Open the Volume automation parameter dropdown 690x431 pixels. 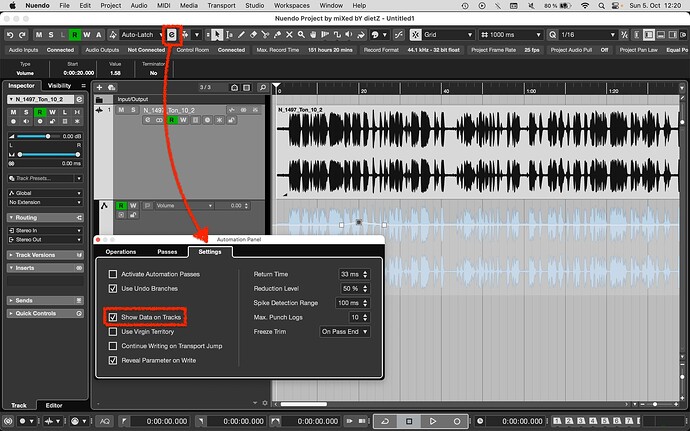tap(184, 206)
